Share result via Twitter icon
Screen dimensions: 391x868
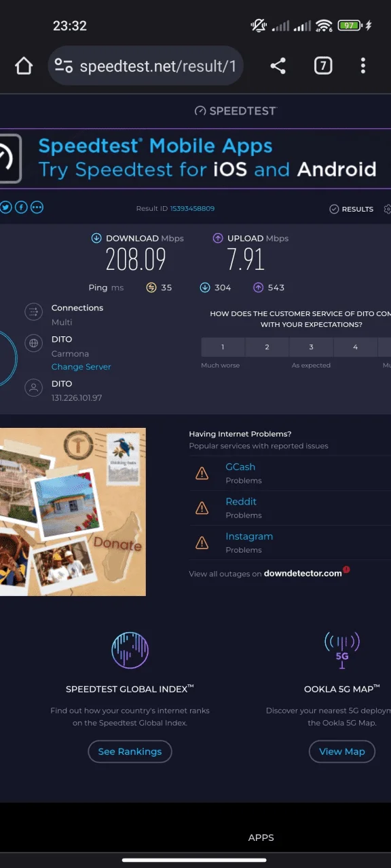tap(5, 208)
